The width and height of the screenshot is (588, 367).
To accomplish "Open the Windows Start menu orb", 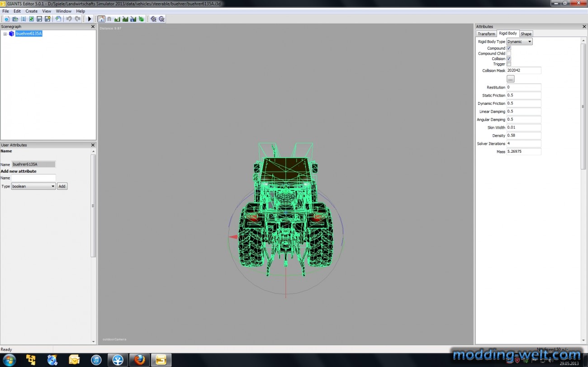I will (x=9, y=360).
